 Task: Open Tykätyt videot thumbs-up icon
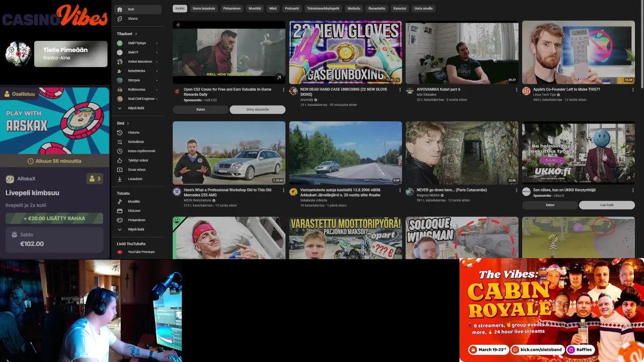tap(120, 160)
